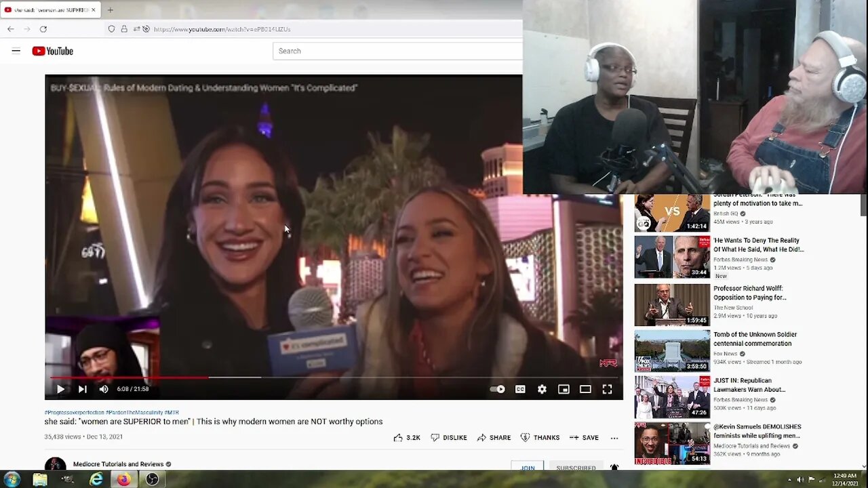Click the #PardonTheMasculinity hashtag
Image resolution: width=868 pixels, height=488 pixels.
click(134, 412)
